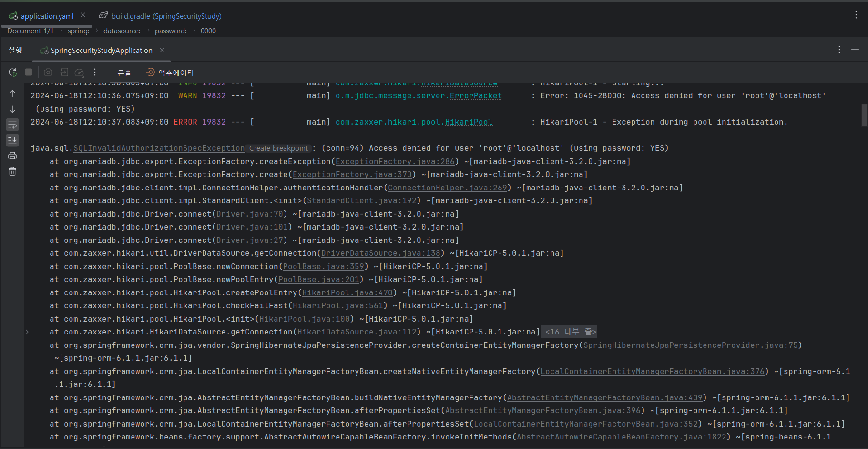Open the ErrorPacket class link

tap(476, 96)
